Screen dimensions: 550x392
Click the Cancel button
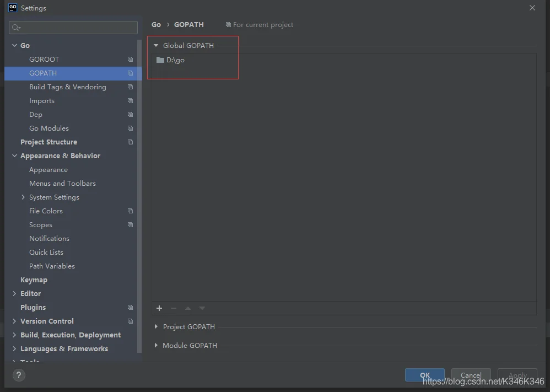tap(471, 375)
